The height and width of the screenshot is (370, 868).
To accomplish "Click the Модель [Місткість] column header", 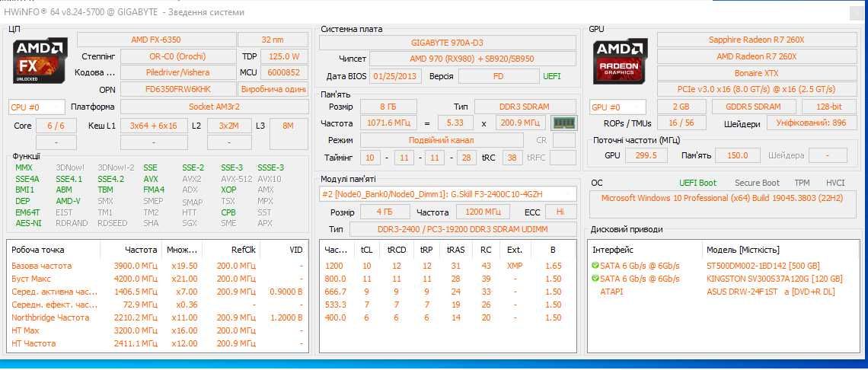I will (781, 250).
